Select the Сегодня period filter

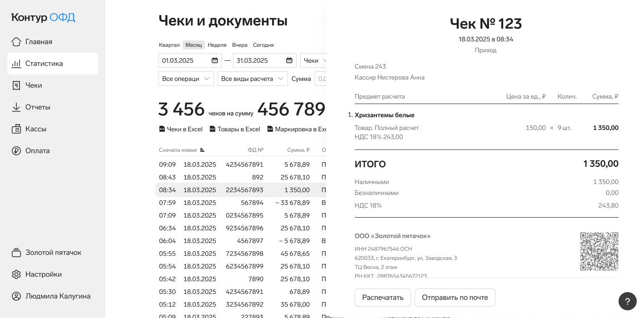263,45
